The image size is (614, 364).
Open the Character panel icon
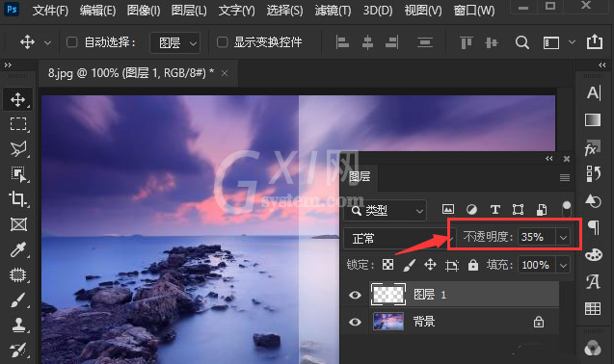(x=593, y=93)
